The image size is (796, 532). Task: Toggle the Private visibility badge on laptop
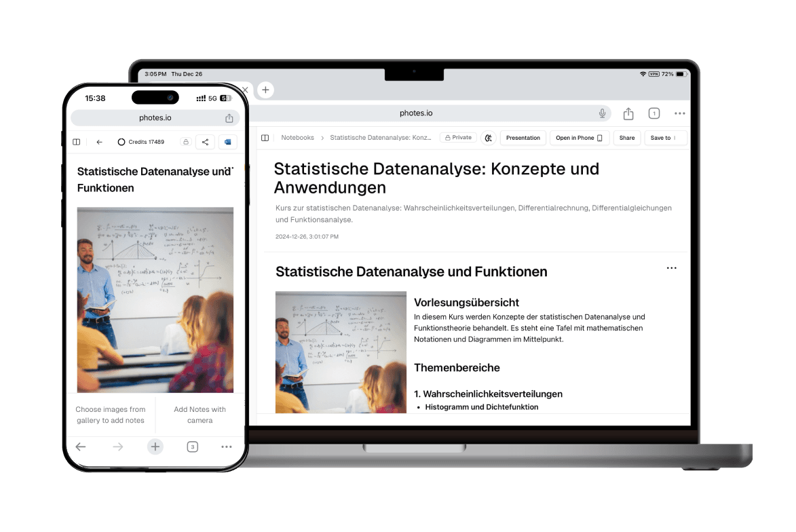458,138
